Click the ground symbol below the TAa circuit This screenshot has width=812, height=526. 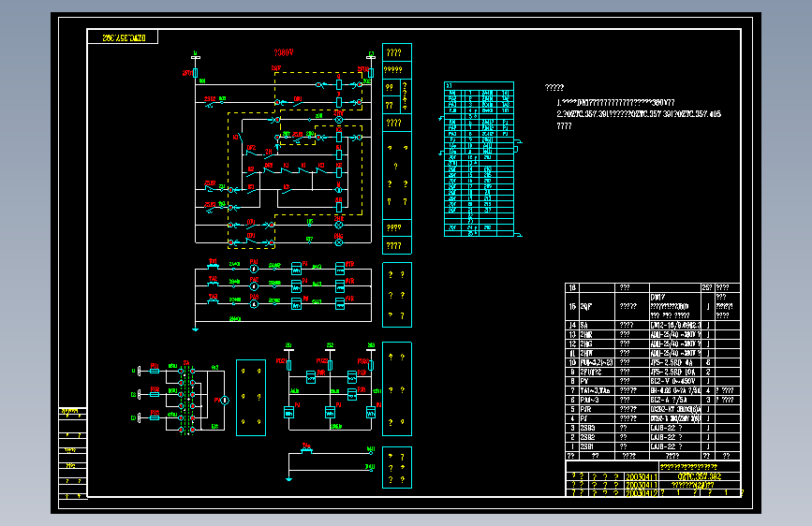tap(289, 479)
